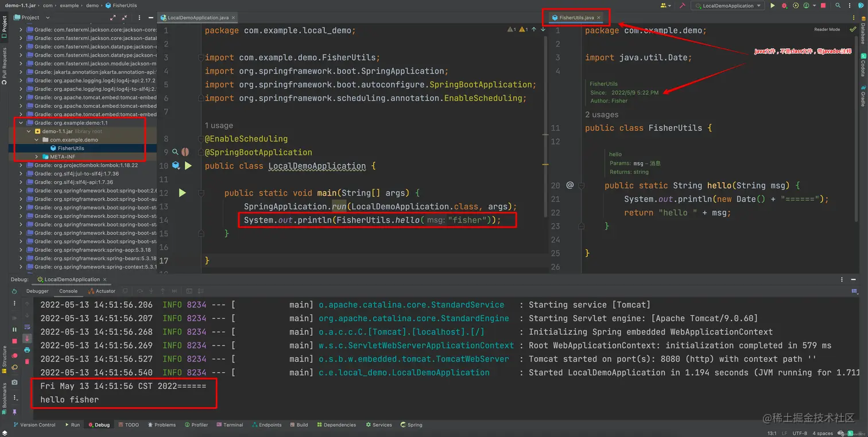Screen dimensions: 868x437
Task: Click 'demo' in the breadcrumb path
Action: coord(92,5)
